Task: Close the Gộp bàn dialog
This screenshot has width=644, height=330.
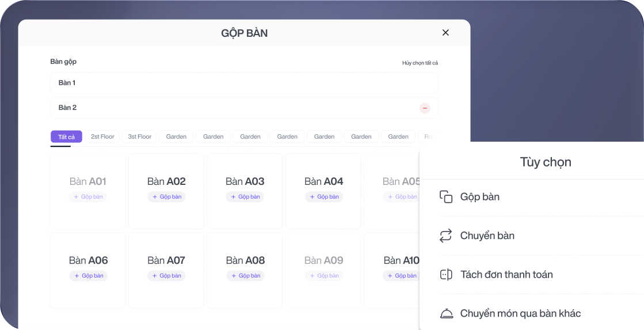Action: 445,33
